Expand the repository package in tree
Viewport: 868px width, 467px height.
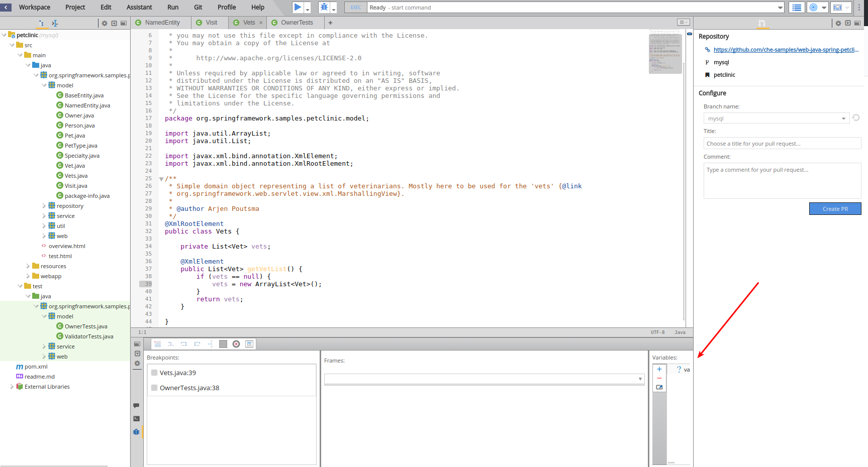(44, 206)
